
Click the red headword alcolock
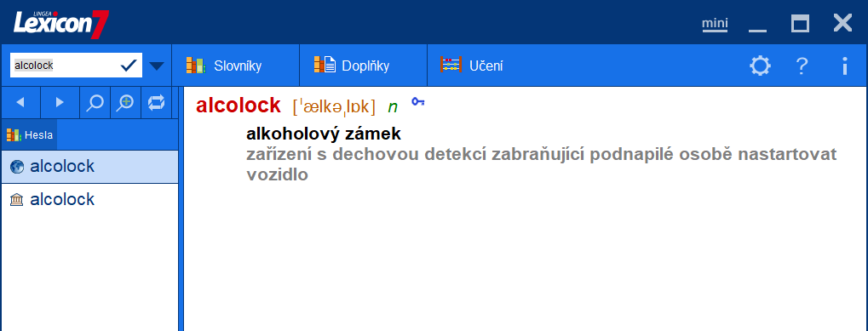[x=238, y=106]
